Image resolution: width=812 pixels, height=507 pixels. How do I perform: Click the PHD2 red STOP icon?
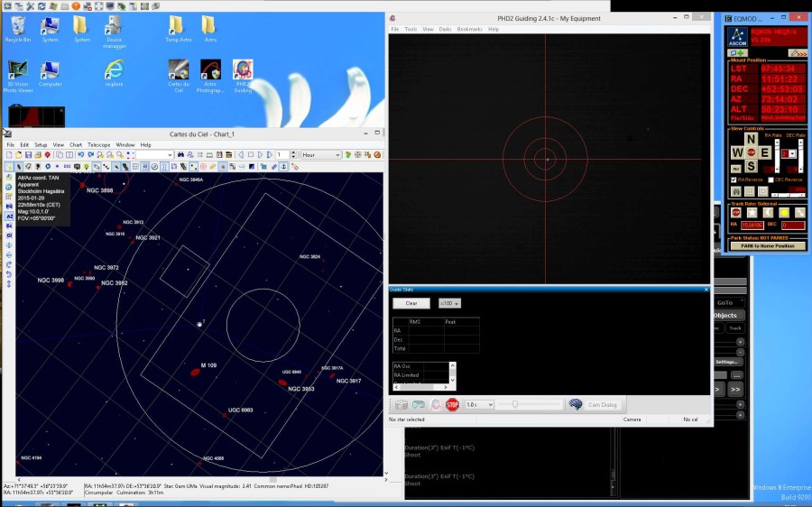pyautogui.click(x=453, y=404)
